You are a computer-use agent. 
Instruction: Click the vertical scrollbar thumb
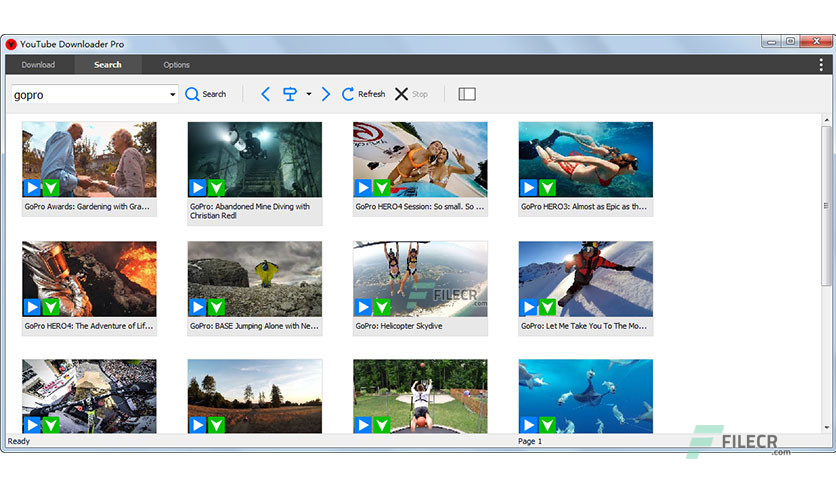(826, 205)
